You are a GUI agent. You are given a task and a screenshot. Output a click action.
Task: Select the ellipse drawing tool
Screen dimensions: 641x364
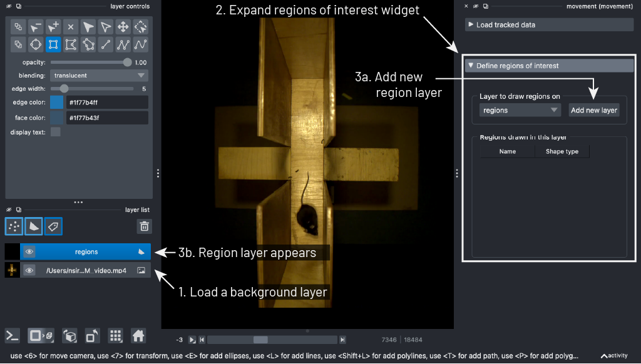click(35, 44)
